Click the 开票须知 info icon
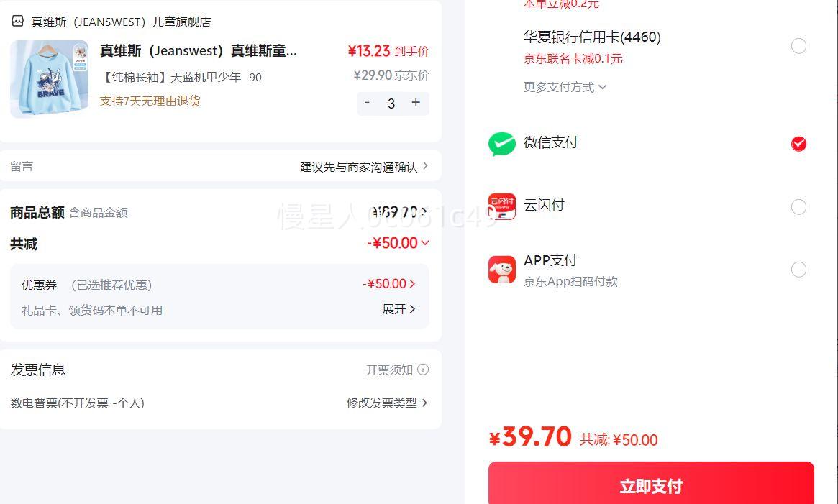838x504 pixels. (423, 370)
